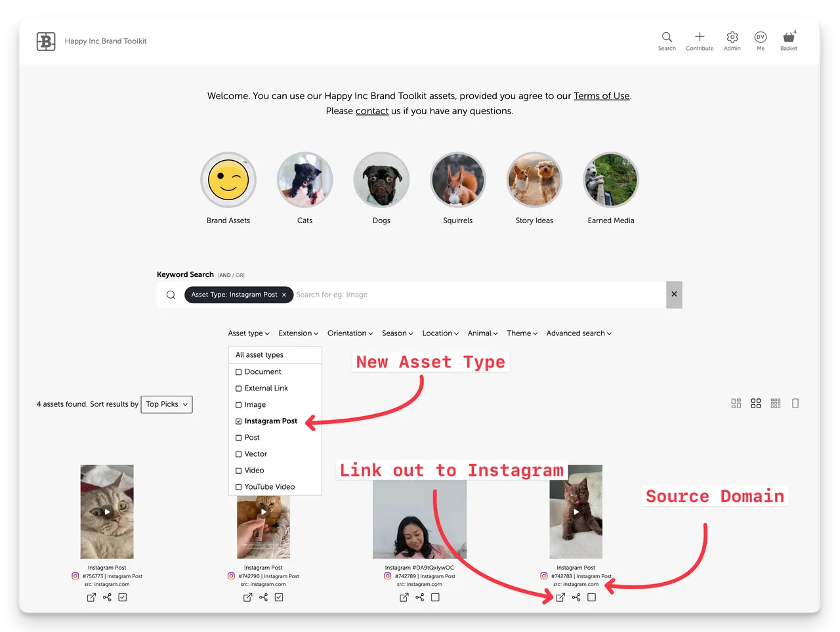
Task: Click the Happy Inc Brand Toolkit logo
Action: [x=46, y=41]
